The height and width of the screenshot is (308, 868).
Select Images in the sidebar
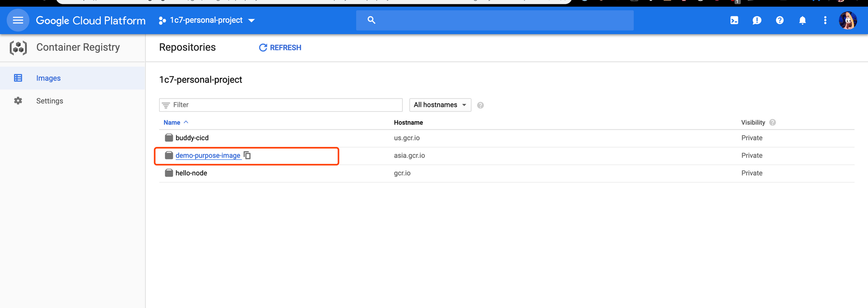[x=48, y=78]
